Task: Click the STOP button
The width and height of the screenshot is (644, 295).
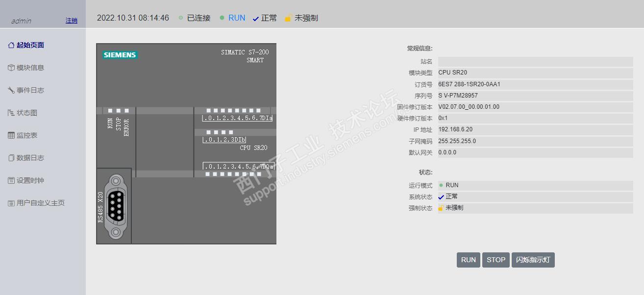Action: [x=496, y=260]
